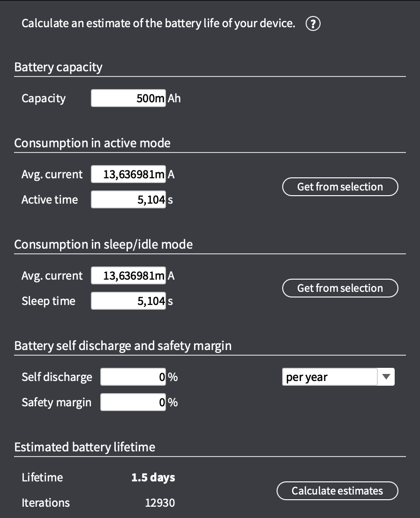
Task: Edit sleep mode Avg. current field
Action: [x=128, y=275]
